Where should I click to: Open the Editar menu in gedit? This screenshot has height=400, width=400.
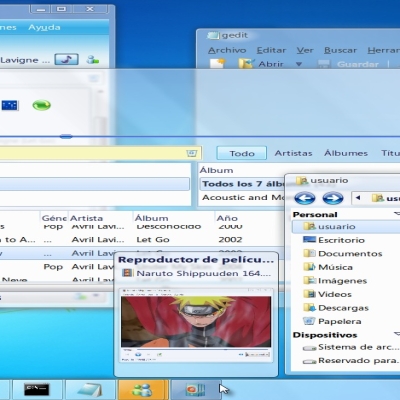[x=271, y=50]
